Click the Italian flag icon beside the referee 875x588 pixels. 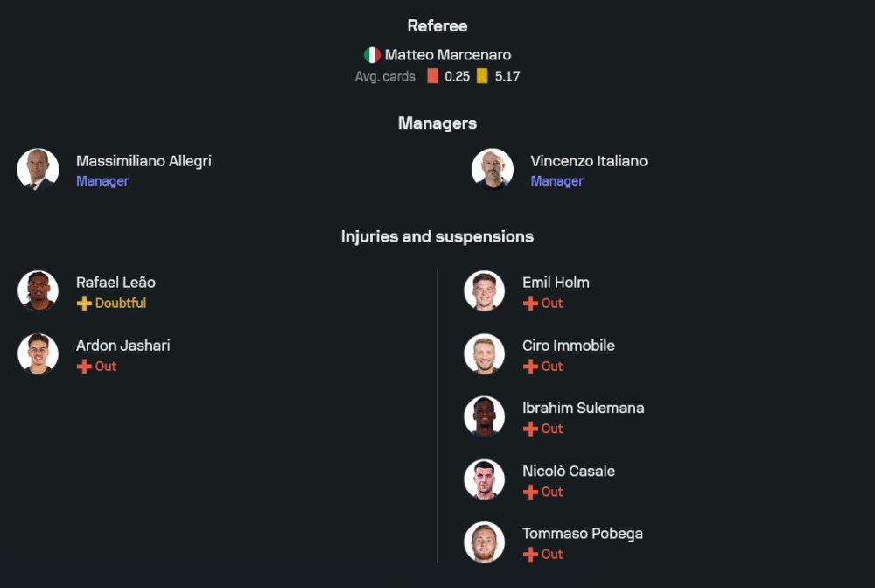tap(372, 55)
